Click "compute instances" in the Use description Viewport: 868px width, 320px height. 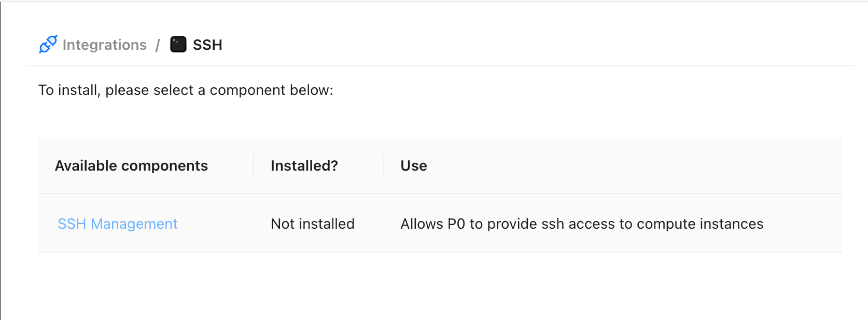click(700, 224)
